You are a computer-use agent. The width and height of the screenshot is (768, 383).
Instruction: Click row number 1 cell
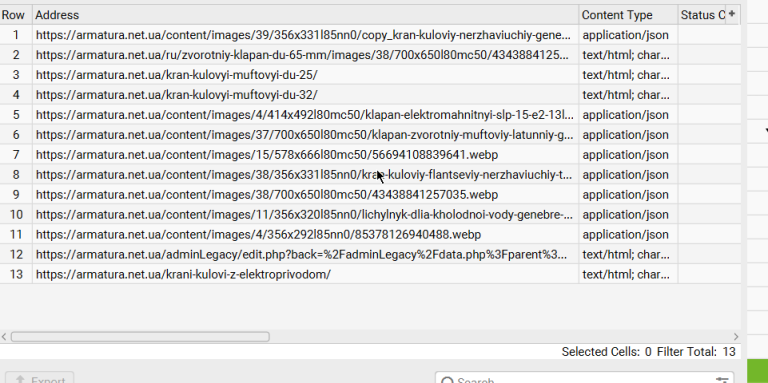16,35
